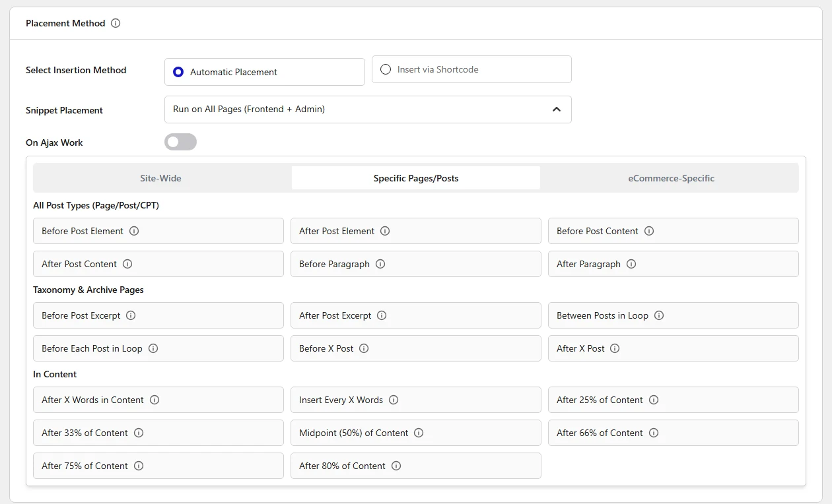The width and height of the screenshot is (832, 504).
Task: Click the All Post Types (Page/Post/CPT) heading
Action: click(x=96, y=205)
